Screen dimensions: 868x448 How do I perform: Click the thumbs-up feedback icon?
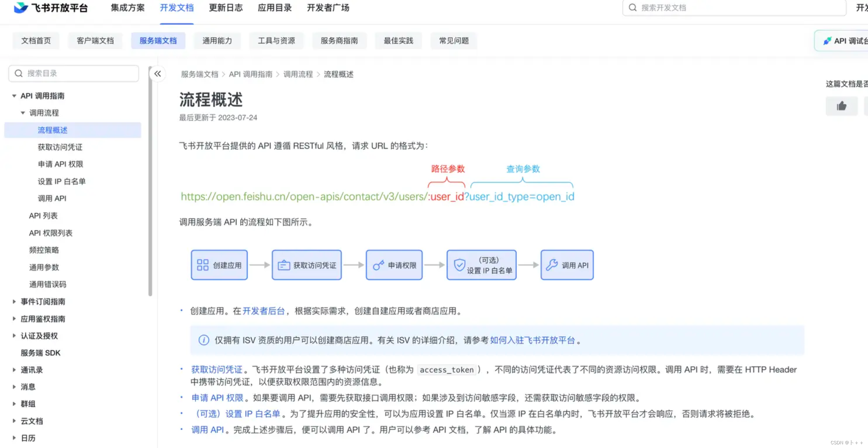pos(841,107)
